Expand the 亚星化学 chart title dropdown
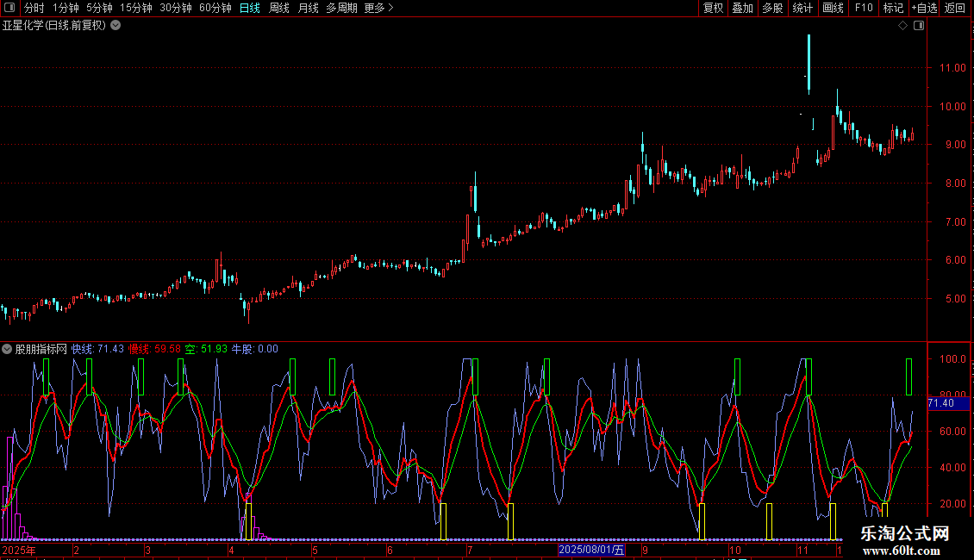 116,25
